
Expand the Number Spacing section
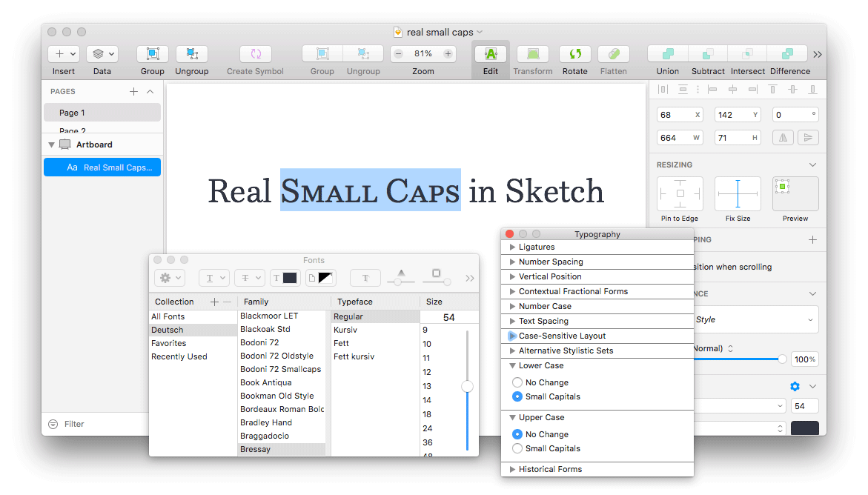pyautogui.click(x=512, y=262)
